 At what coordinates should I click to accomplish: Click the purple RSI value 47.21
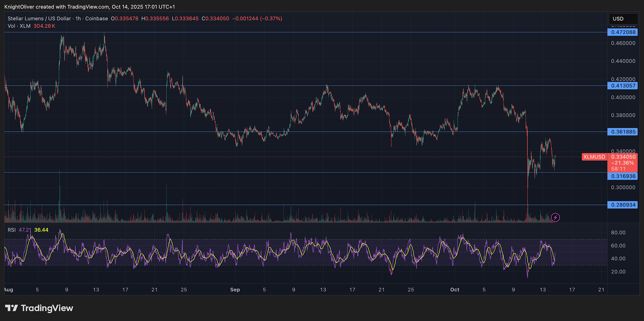[25, 230]
